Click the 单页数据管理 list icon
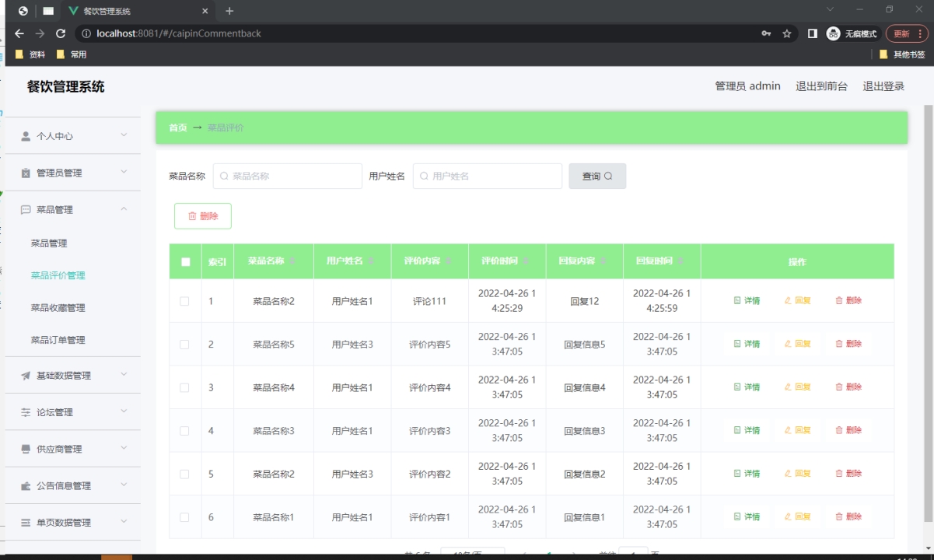The width and height of the screenshot is (934, 560). point(26,523)
